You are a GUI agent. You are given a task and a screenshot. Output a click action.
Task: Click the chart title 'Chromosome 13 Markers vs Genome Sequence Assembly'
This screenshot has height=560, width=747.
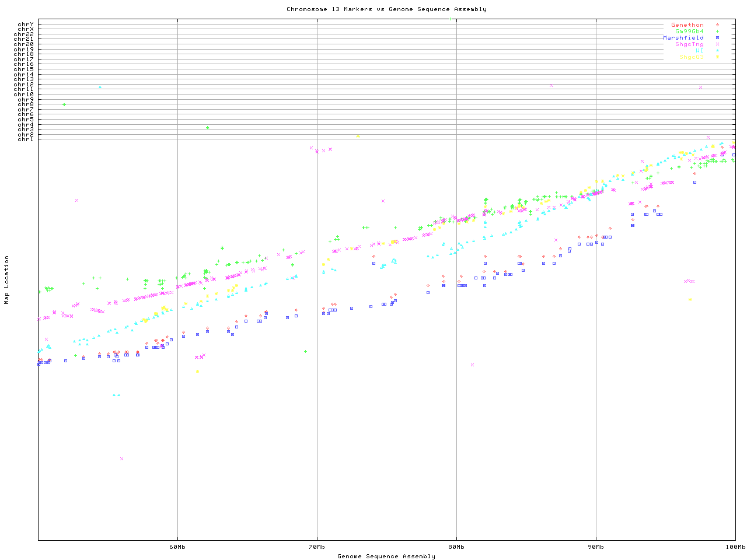386,9
